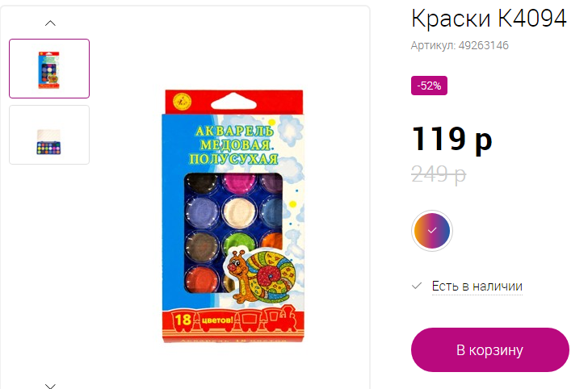Choose the orange-purple gradient color swatch
Image resolution: width=588 pixels, height=389 pixels.
[431, 231]
